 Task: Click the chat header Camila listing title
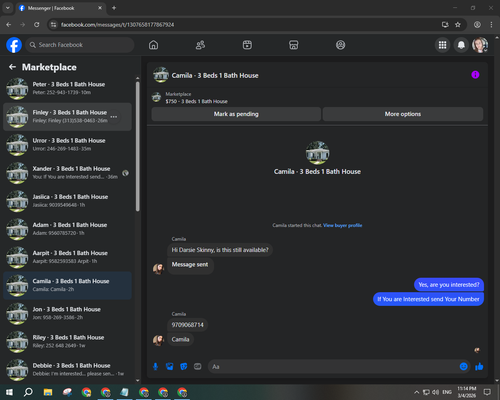point(215,75)
